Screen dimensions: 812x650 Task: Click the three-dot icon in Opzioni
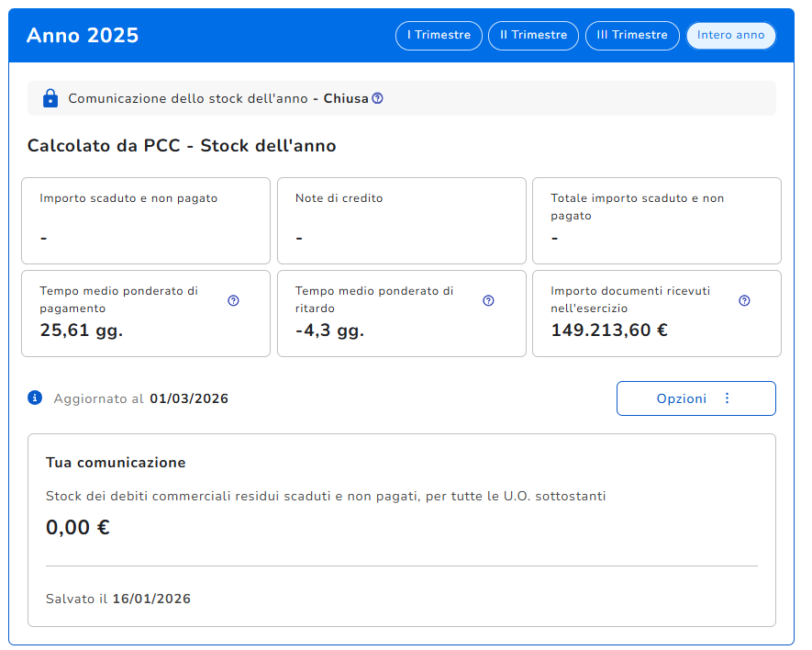(x=727, y=398)
